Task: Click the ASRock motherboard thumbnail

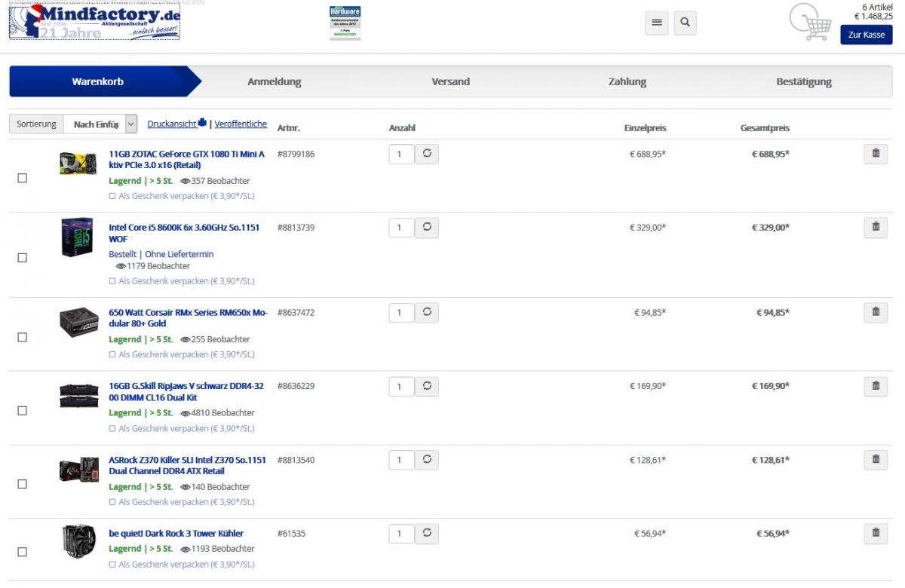Action: pyautogui.click(x=79, y=470)
